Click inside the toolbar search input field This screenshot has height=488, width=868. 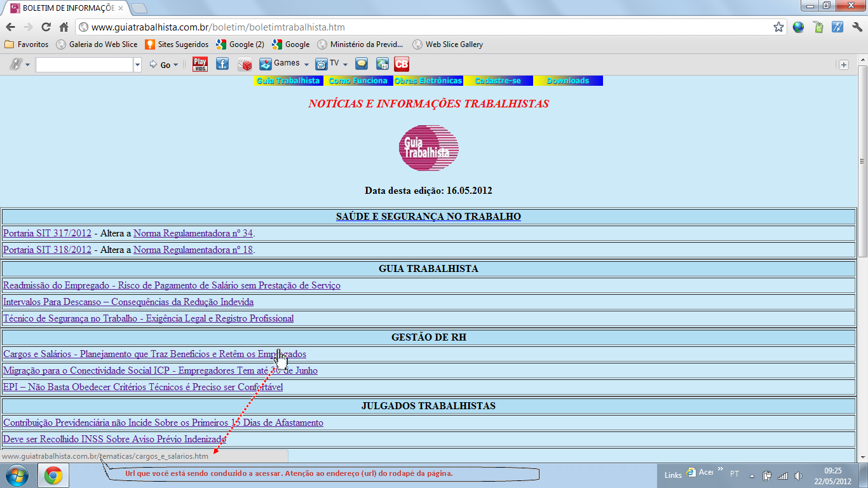[84, 65]
